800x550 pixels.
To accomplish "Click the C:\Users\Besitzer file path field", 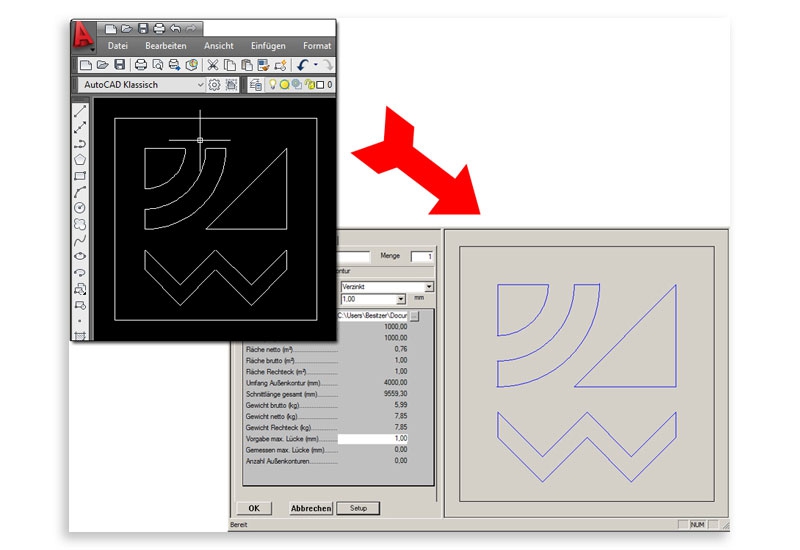I will 372,316.
